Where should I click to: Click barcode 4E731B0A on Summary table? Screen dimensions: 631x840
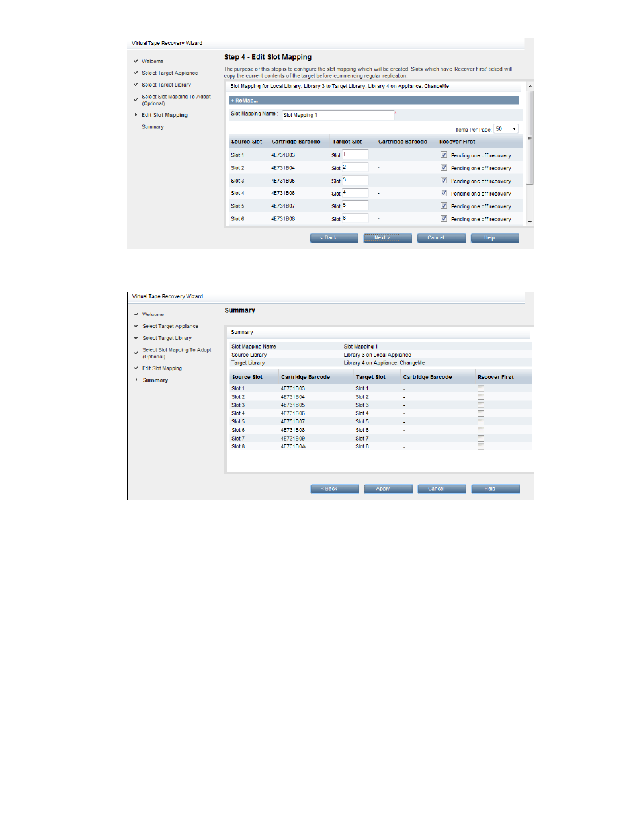293,446
